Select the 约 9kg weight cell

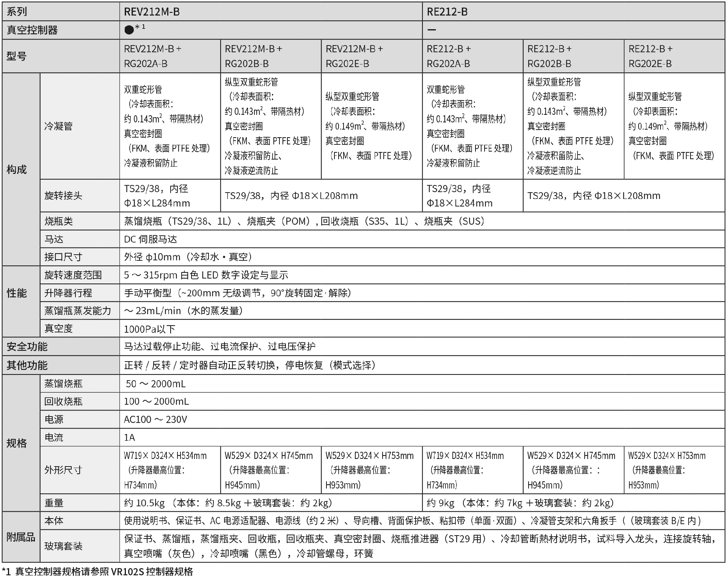[573, 503]
